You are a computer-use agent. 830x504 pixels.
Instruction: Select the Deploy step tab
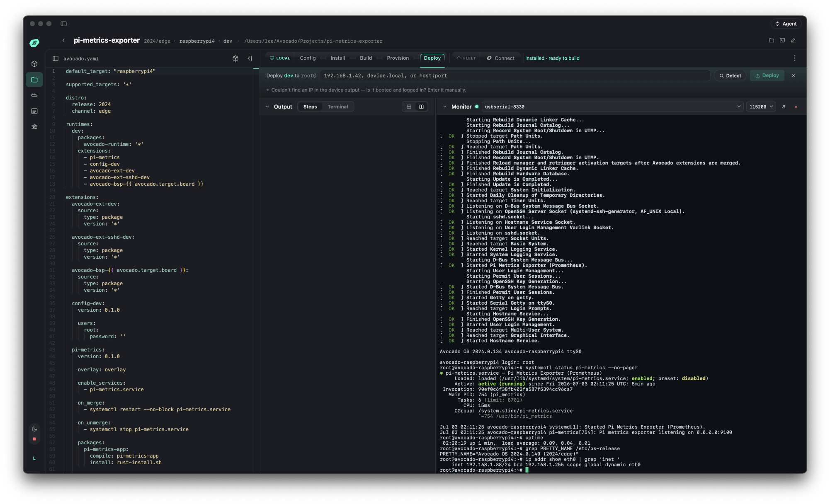(x=432, y=58)
